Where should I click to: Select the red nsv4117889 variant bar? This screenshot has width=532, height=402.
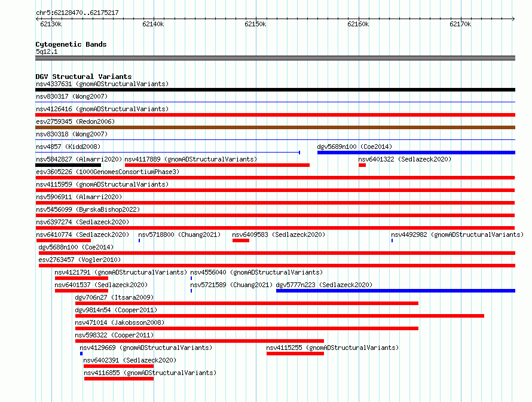click(x=217, y=165)
